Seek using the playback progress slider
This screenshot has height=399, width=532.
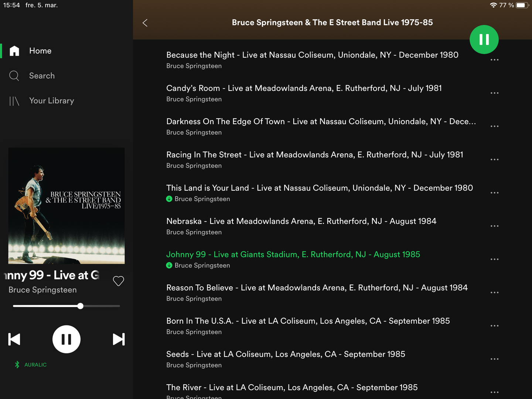[x=66, y=306]
